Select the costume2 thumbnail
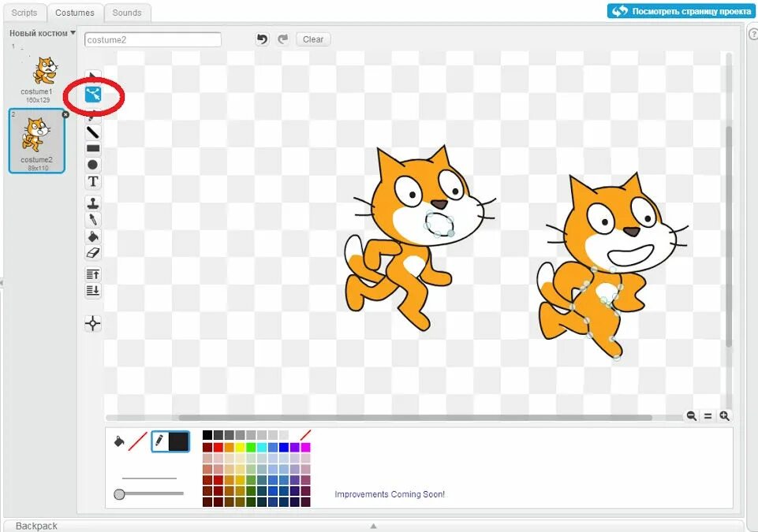The width and height of the screenshot is (758, 532). [x=37, y=140]
